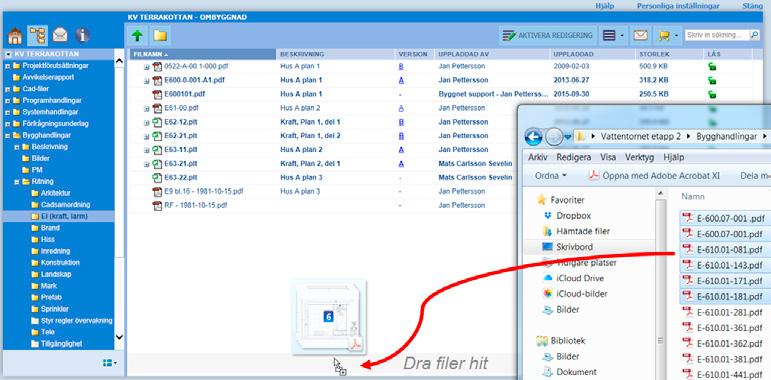Viewport: 771px width, 380px height.
Task: Open Verktyg menu in Explorer
Action: pos(639,157)
